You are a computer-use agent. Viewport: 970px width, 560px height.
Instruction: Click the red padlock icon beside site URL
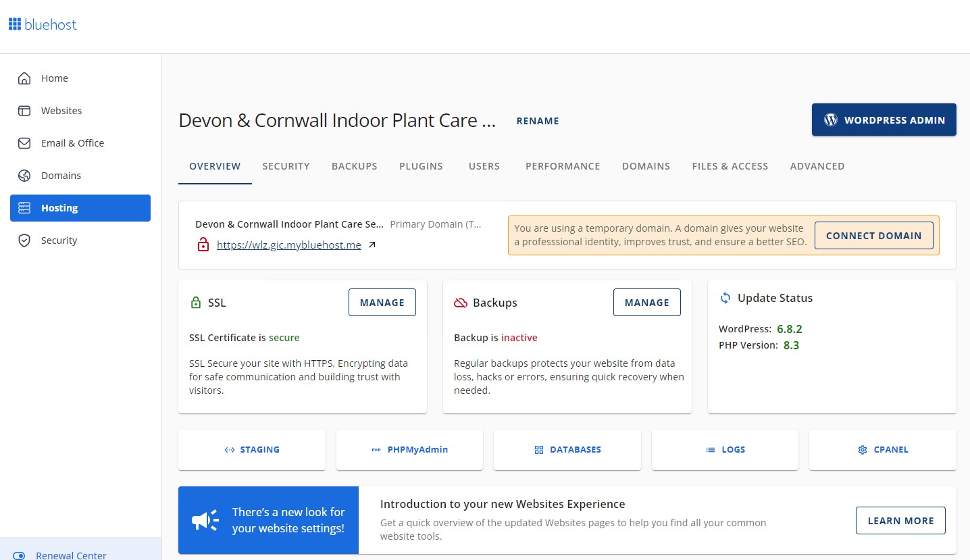coord(203,245)
